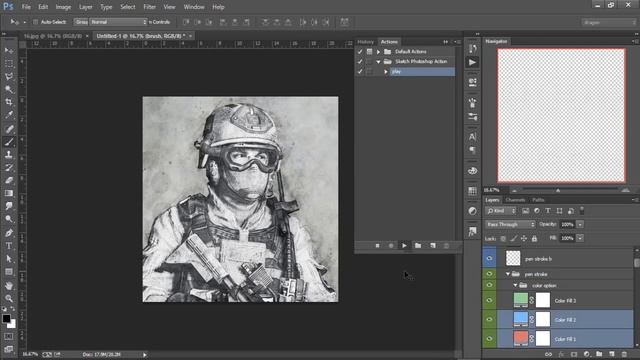Screen dimensions: 640x360
Task: Select the Crop tool
Action: pos(9,102)
